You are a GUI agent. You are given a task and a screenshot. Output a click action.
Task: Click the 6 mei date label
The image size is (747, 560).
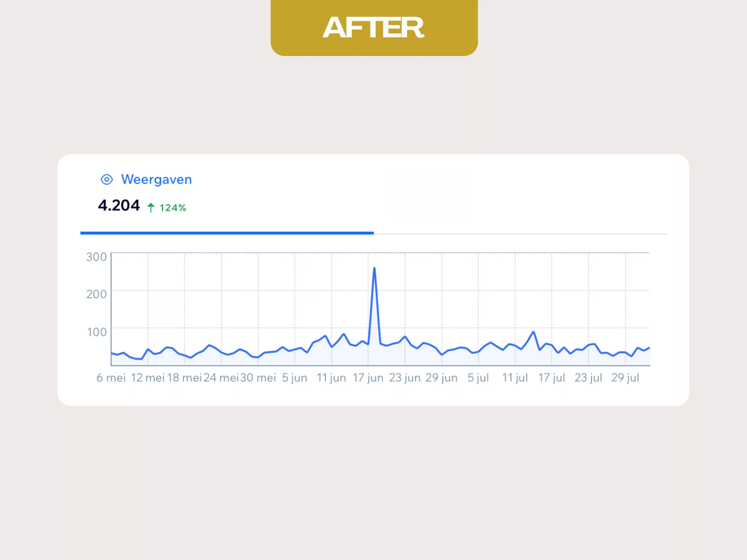tap(111, 378)
